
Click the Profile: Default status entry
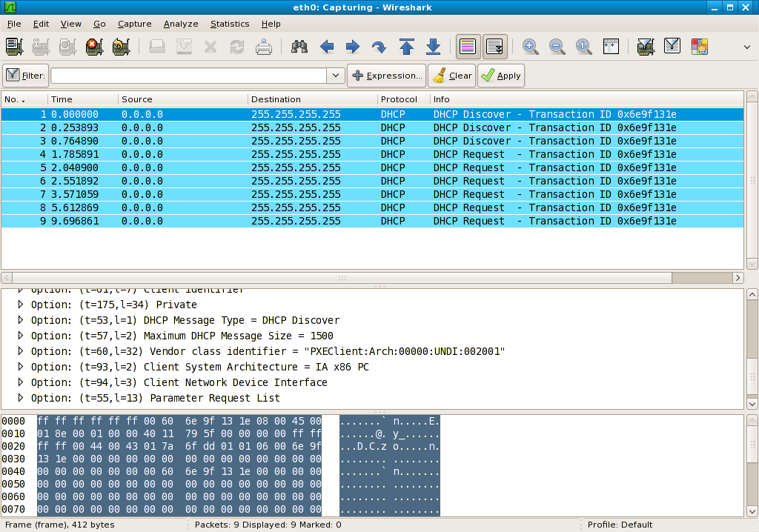point(620,525)
